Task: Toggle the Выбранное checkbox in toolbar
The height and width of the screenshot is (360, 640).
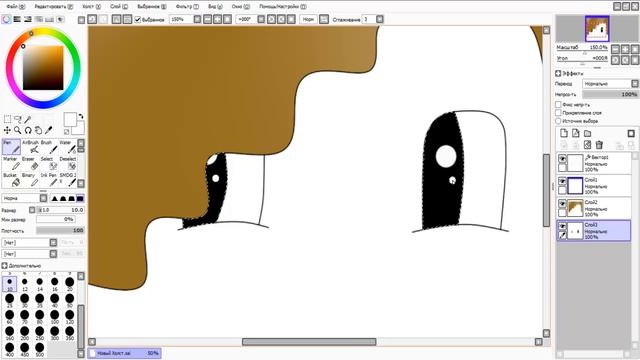Action: coord(138,19)
